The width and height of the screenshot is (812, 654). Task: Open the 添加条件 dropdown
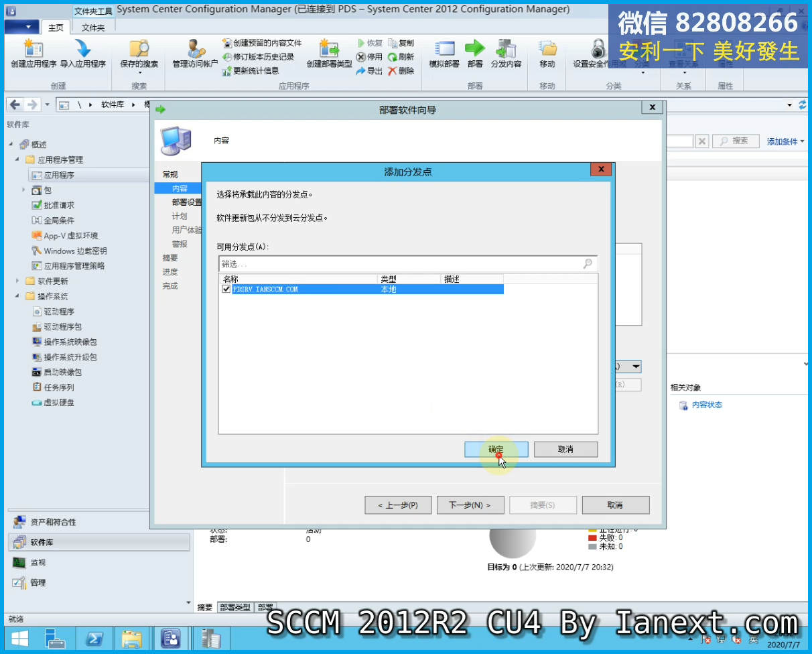[x=786, y=141]
